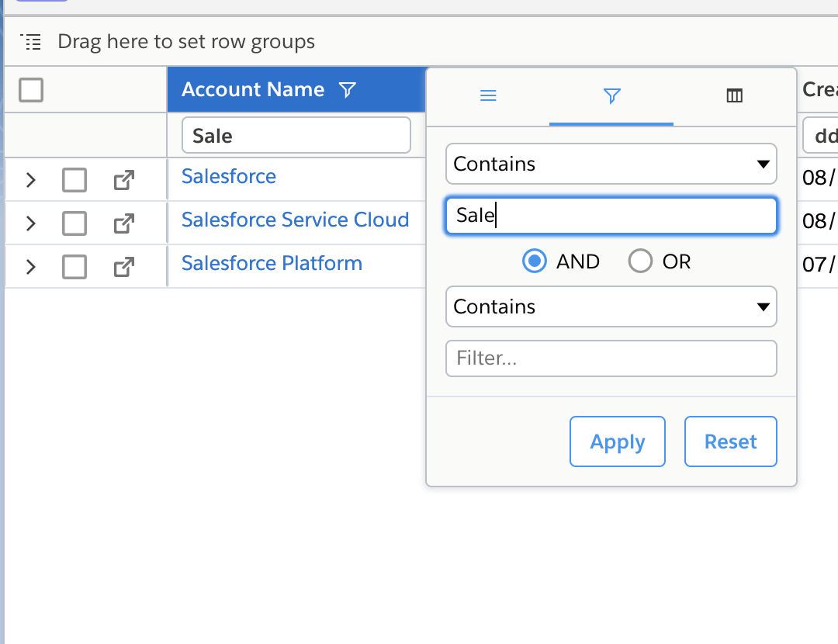
Task: Check the Salesforce Platform row checkbox
Action: [74, 267]
